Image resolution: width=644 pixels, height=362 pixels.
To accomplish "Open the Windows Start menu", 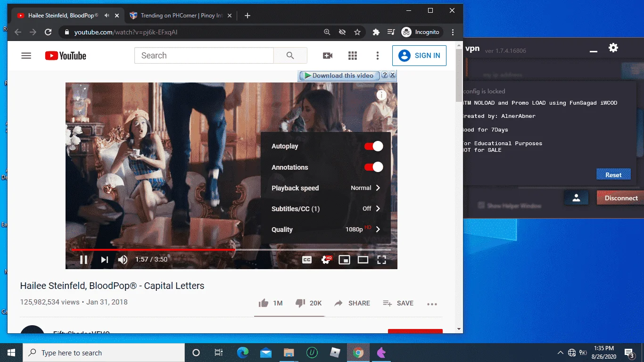I will [x=11, y=353].
